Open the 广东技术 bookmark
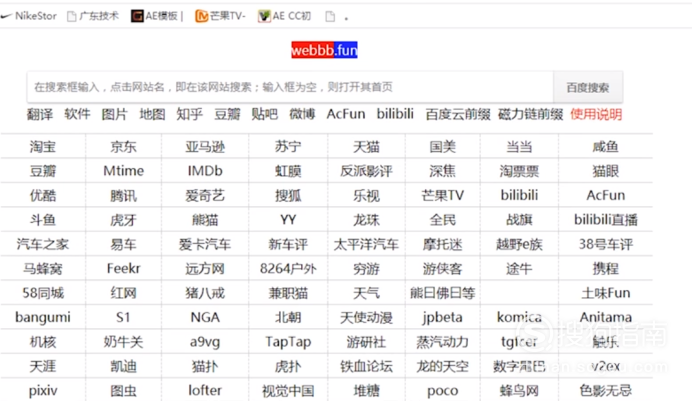This screenshot has width=692, height=401. click(x=93, y=16)
